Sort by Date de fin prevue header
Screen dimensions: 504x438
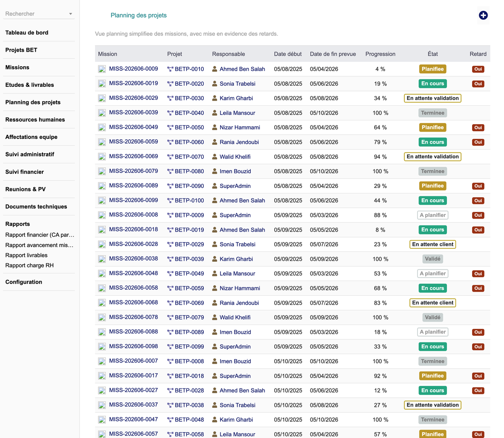pos(333,54)
